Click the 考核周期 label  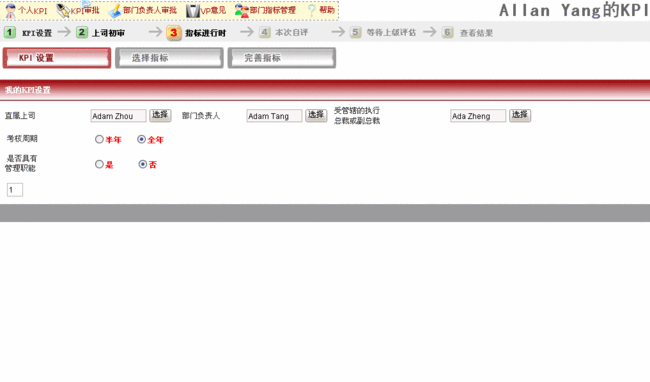click(22, 138)
